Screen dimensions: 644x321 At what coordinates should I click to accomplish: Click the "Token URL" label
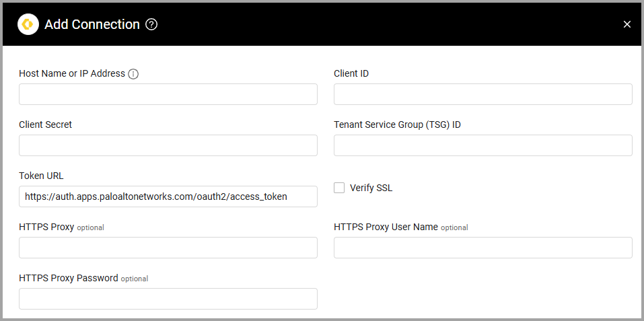[41, 176]
